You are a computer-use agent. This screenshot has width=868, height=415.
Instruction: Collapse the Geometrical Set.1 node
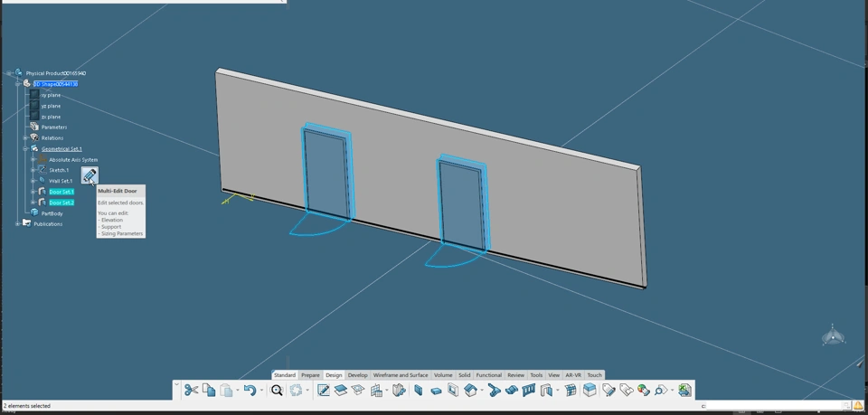pyautogui.click(x=25, y=149)
